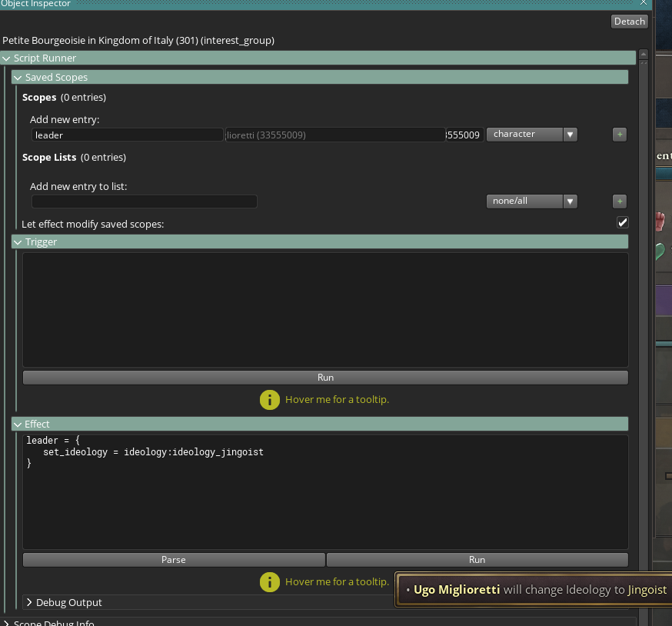The height and width of the screenshot is (626, 672).
Task: Click the 'leader' scope name input field
Action: tap(127, 134)
